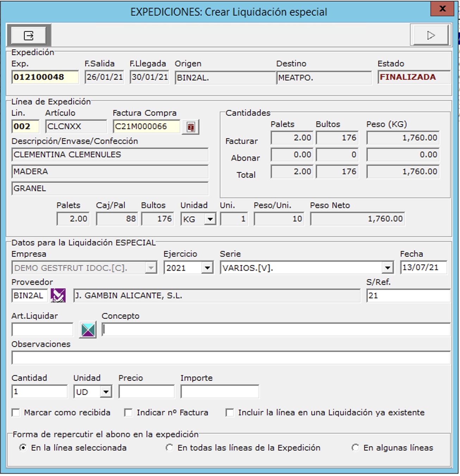Screen dimensions: 460x476
Task: Focus the Observaciones input field
Action: [231, 358]
